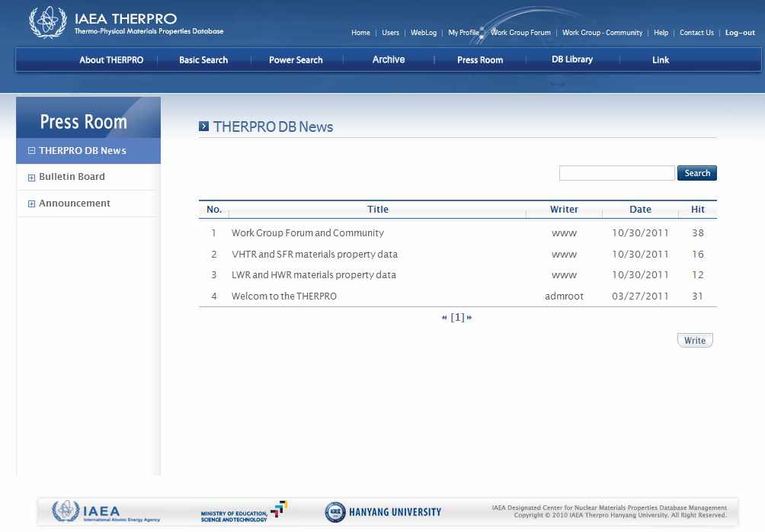The width and height of the screenshot is (765, 532).
Task: Click the Write button
Action: click(694, 340)
